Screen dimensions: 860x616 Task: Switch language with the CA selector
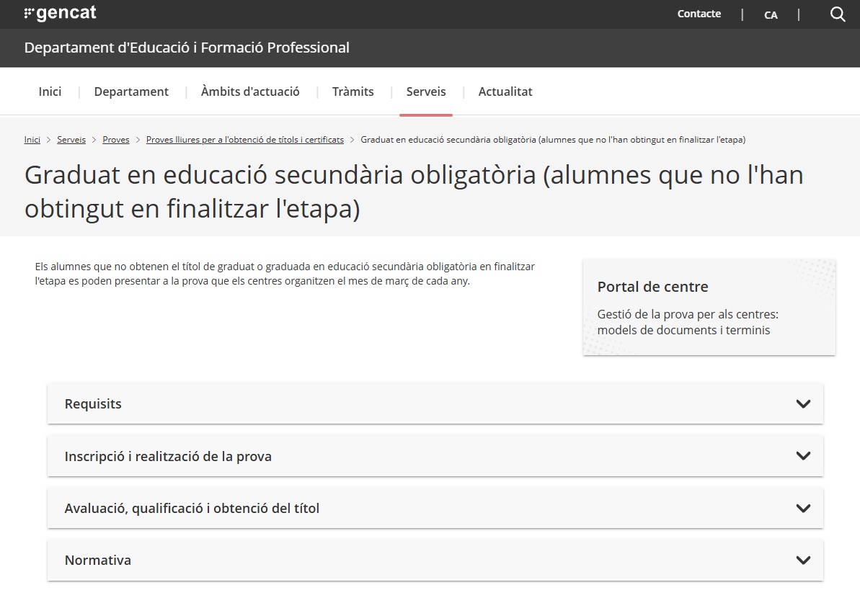tap(771, 15)
